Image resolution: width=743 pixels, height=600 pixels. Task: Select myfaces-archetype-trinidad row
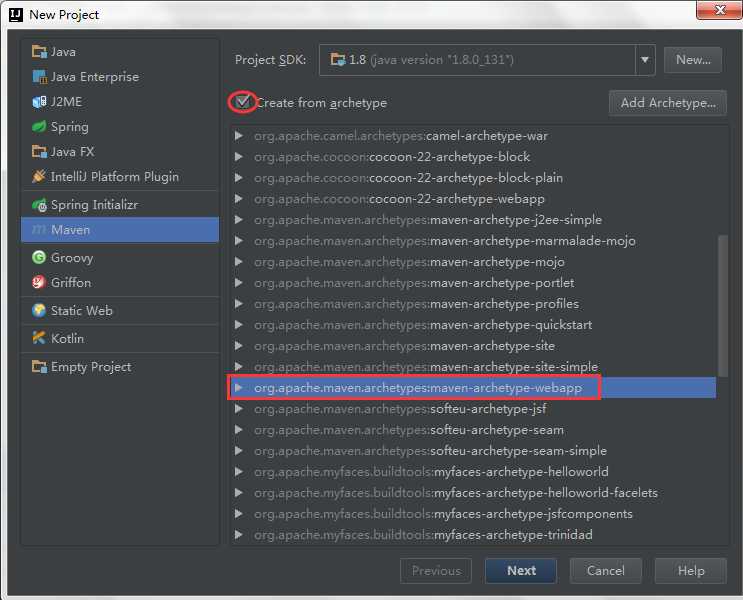tap(474, 535)
